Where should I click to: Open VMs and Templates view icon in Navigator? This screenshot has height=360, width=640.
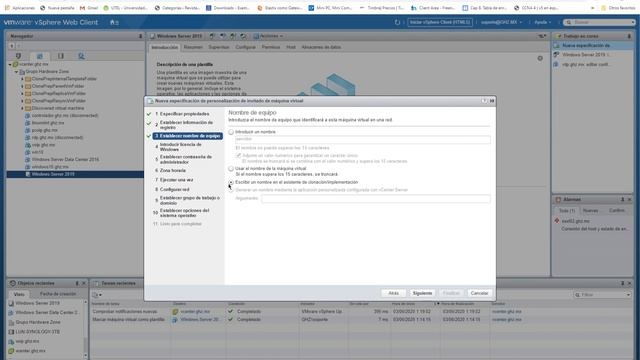coord(40,56)
